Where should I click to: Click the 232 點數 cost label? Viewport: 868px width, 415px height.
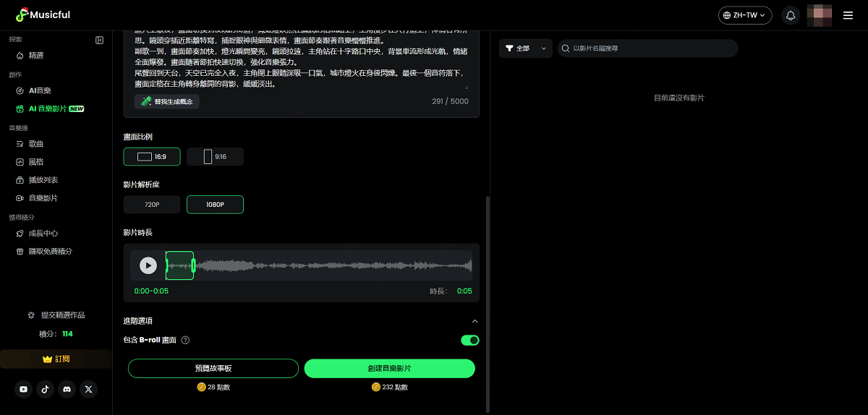click(390, 387)
